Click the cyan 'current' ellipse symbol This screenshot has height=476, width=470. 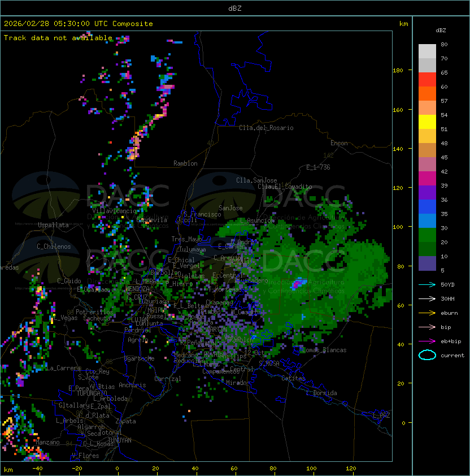coord(427,355)
